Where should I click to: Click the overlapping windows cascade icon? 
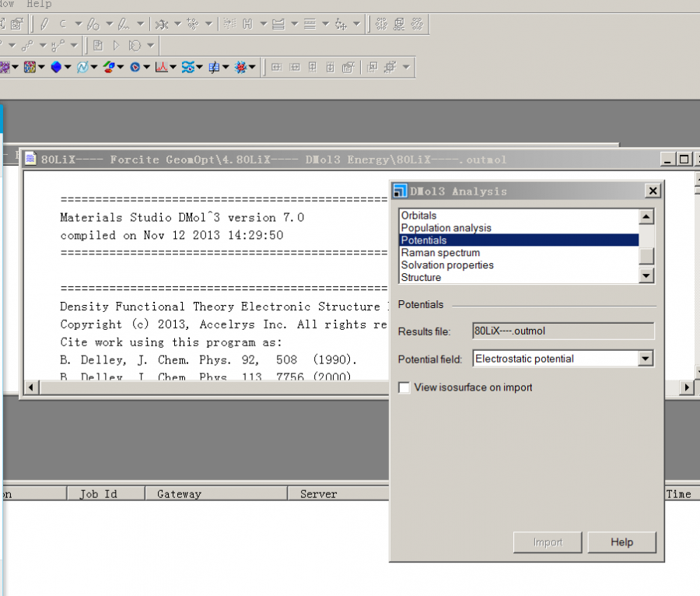(x=372, y=67)
